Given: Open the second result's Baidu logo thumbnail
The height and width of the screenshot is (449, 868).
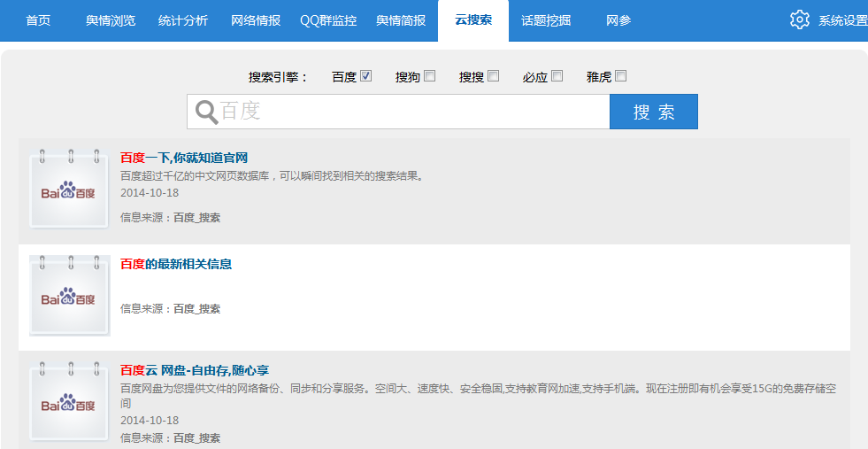Looking at the screenshot, I should point(70,296).
